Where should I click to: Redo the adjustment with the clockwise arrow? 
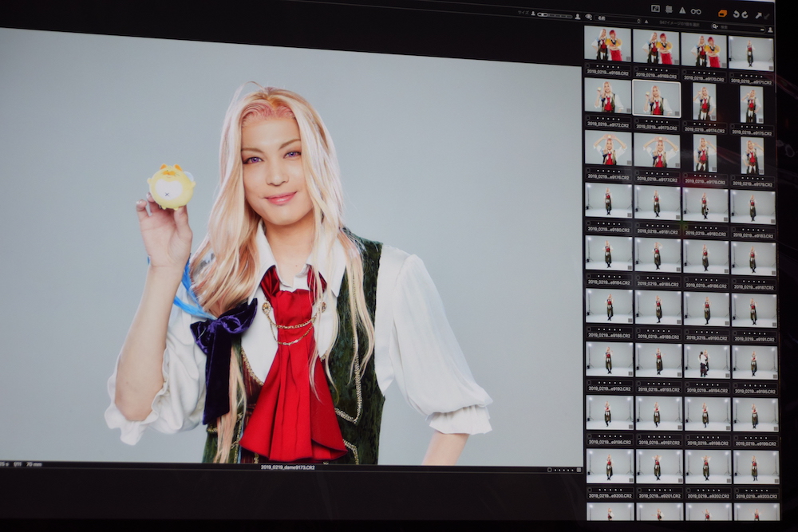click(745, 14)
